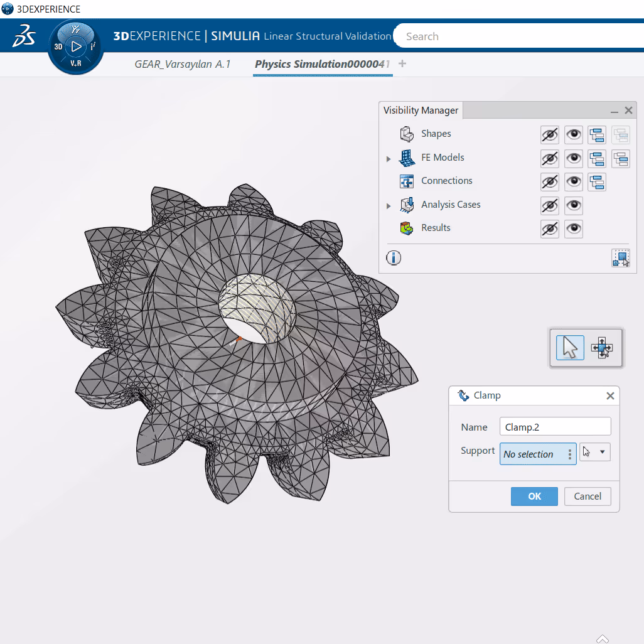This screenshot has height=644, width=644.
Task: Expand the Analysis Cases tree node
Action: (389, 206)
